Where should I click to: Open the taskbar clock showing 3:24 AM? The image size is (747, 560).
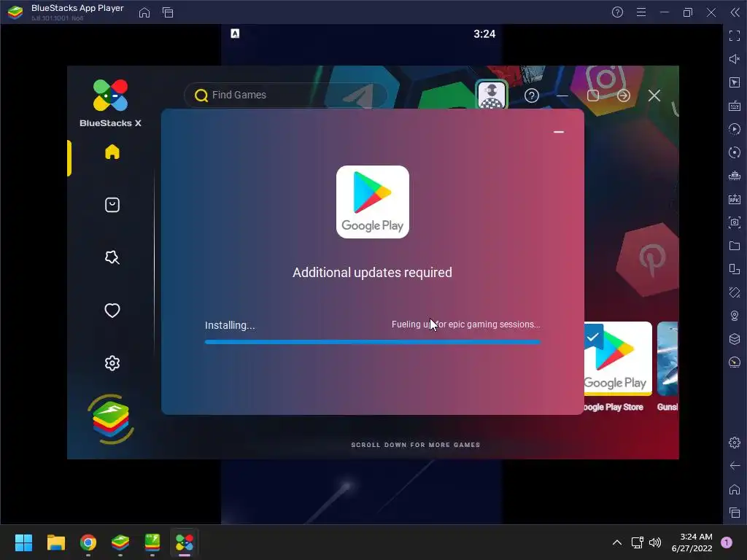click(x=692, y=542)
